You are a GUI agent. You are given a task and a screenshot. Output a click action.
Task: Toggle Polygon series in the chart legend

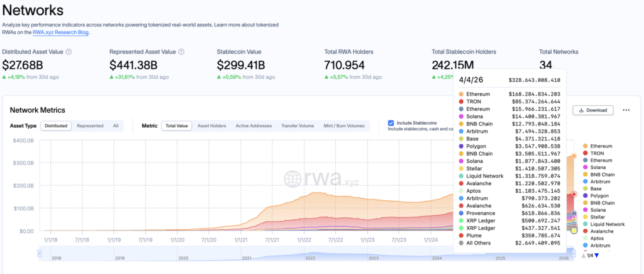pyautogui.click(x=595, y=195)
